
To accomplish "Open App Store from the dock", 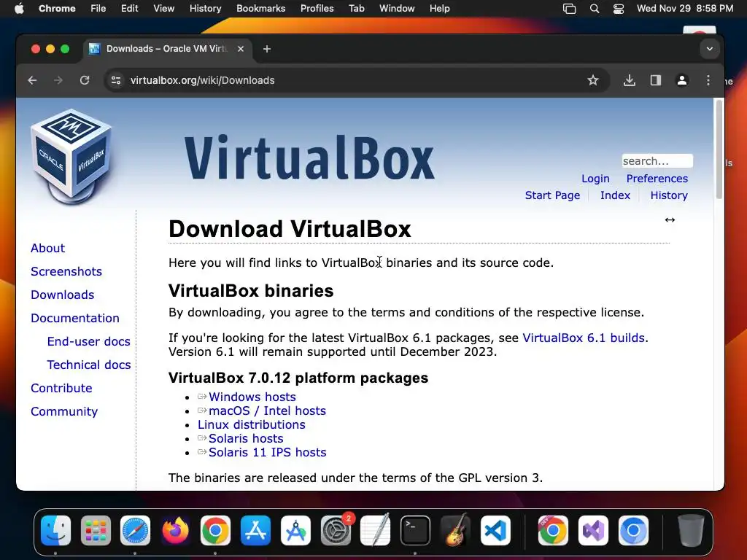I will (x=256, y=531).
